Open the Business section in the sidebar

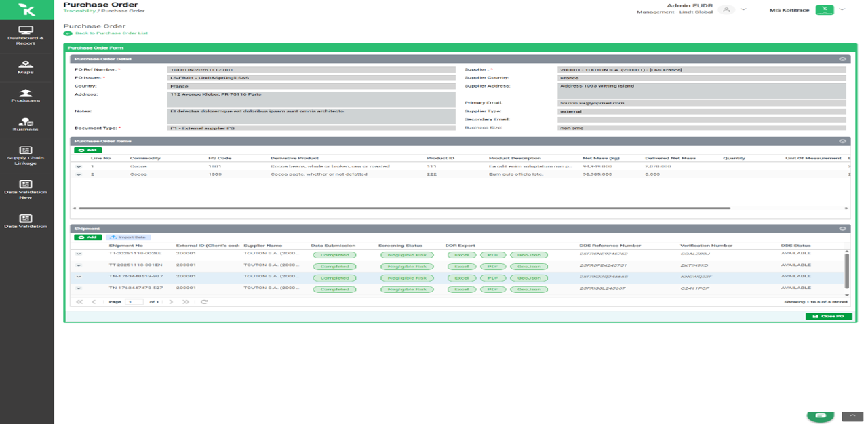[x=26, y=124]
